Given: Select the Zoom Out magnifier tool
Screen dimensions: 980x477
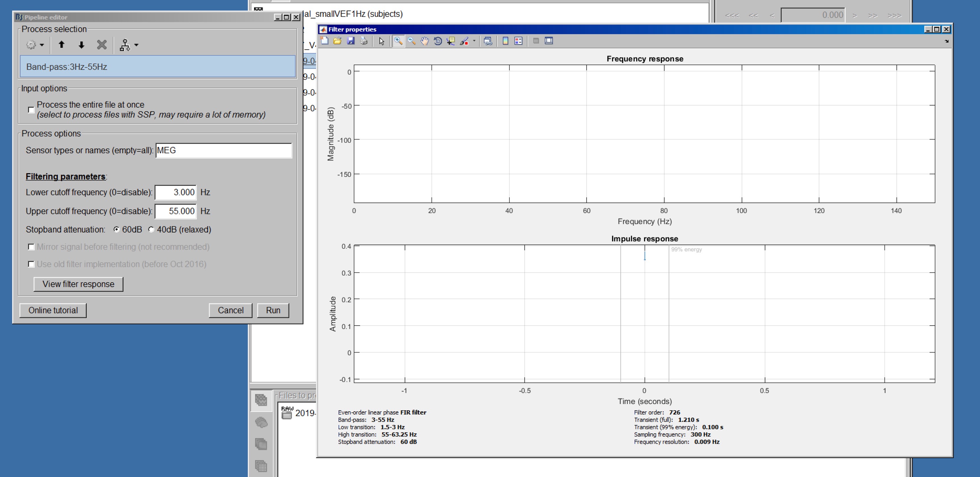Looking at the screenshot, I should point(411,41).
